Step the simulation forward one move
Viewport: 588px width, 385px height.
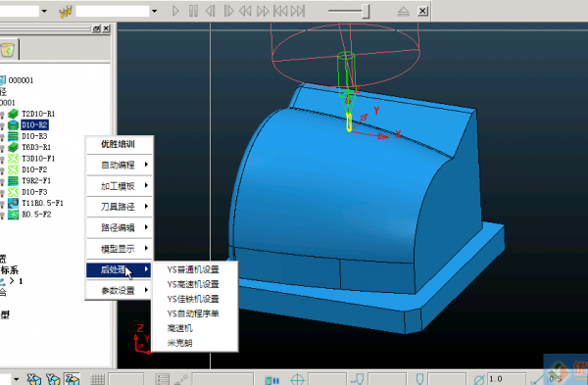pyautogui.click(x=228, y=11)
